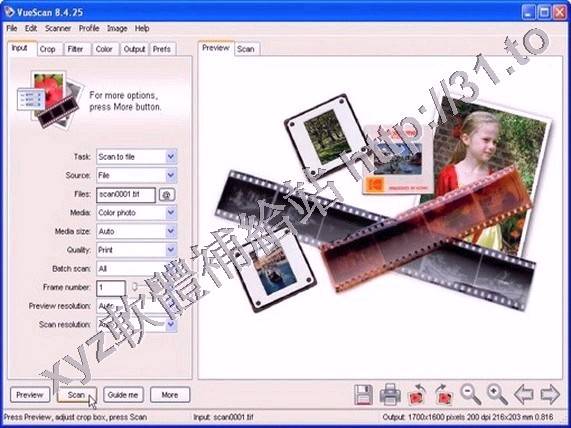Switch to the Output tab
Screen dimensions: 571x428
click(134, 49)
